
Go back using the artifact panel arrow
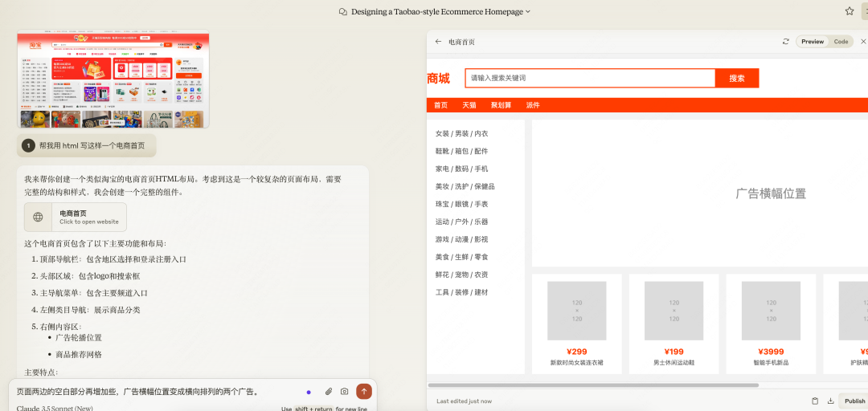[x=439, y=42]
